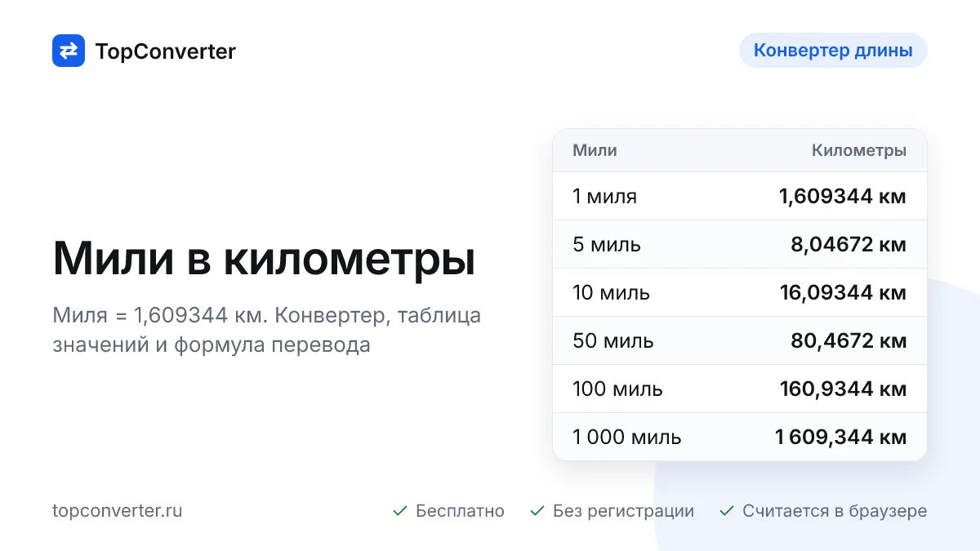Viewport: 980px width, 551px height.
Task: Select the 1 миля table cell
Action: 604,197
